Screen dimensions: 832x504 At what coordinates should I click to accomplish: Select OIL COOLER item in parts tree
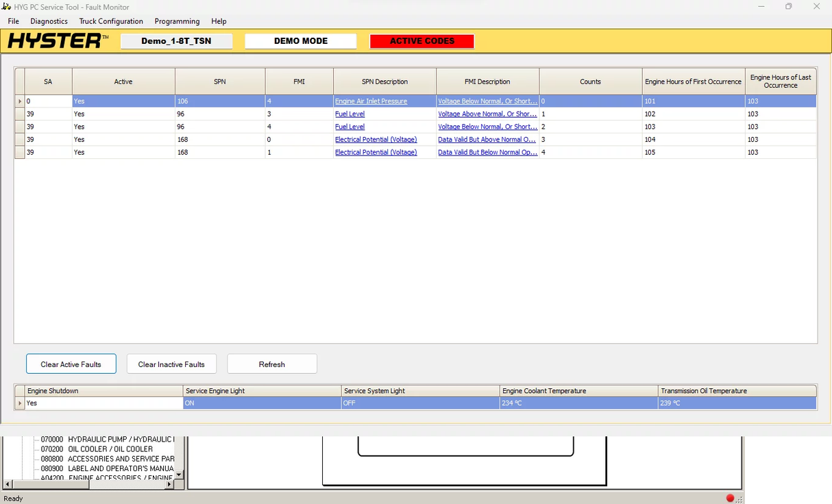point(110,449)
